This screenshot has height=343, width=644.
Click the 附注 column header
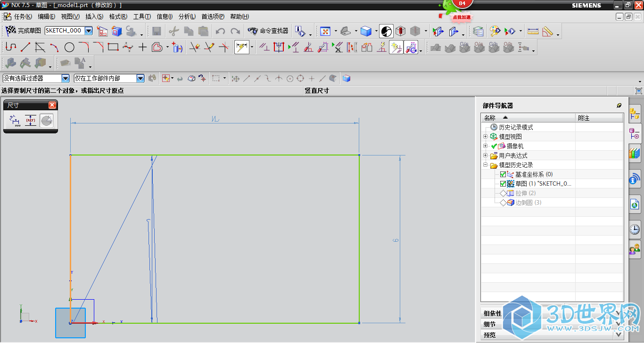coord(599,118)
